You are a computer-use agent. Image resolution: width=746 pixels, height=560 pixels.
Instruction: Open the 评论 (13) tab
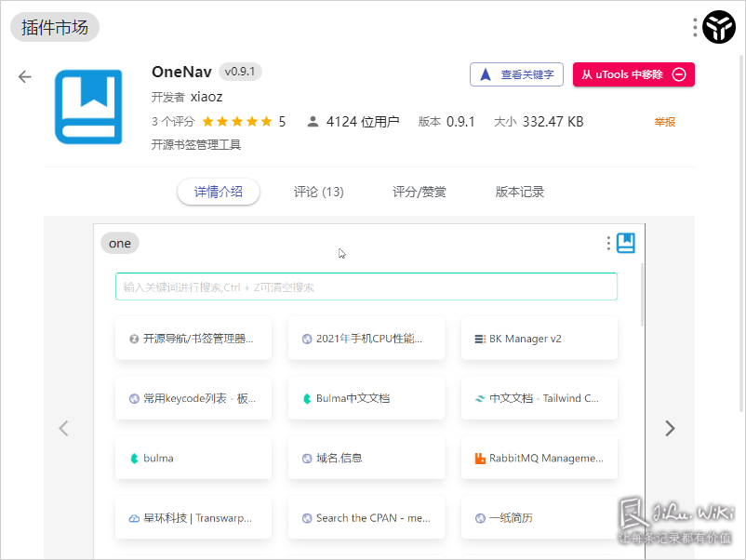coord(318,192)
